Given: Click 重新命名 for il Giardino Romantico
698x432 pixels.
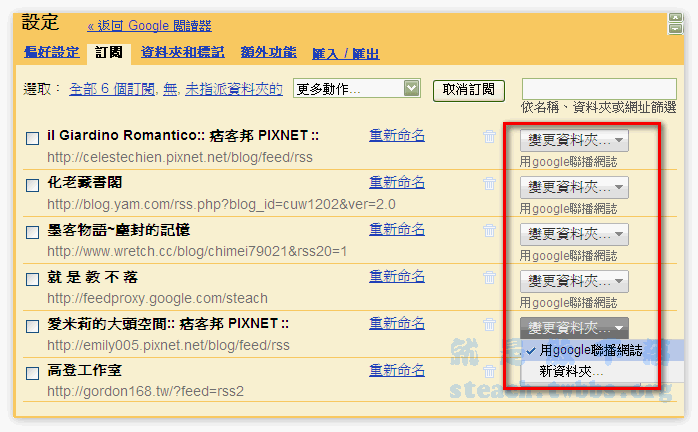Looking at the screenshot, I should [x=397, y=135].
